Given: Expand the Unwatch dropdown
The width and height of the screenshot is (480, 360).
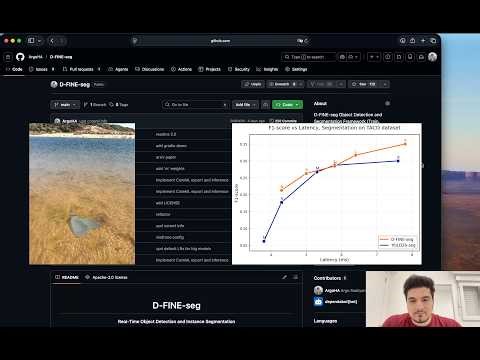Looking at the screenshot, I should coord(300,84).
